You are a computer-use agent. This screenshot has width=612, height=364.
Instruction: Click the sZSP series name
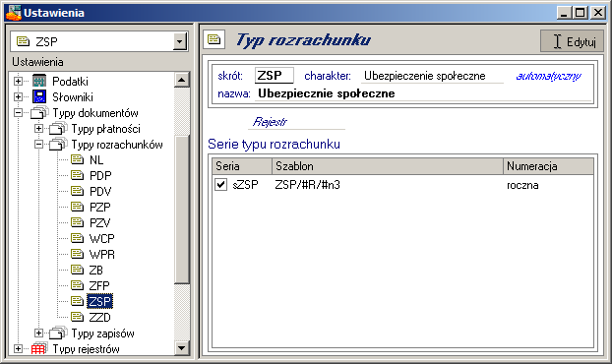(x=245, y=185)
